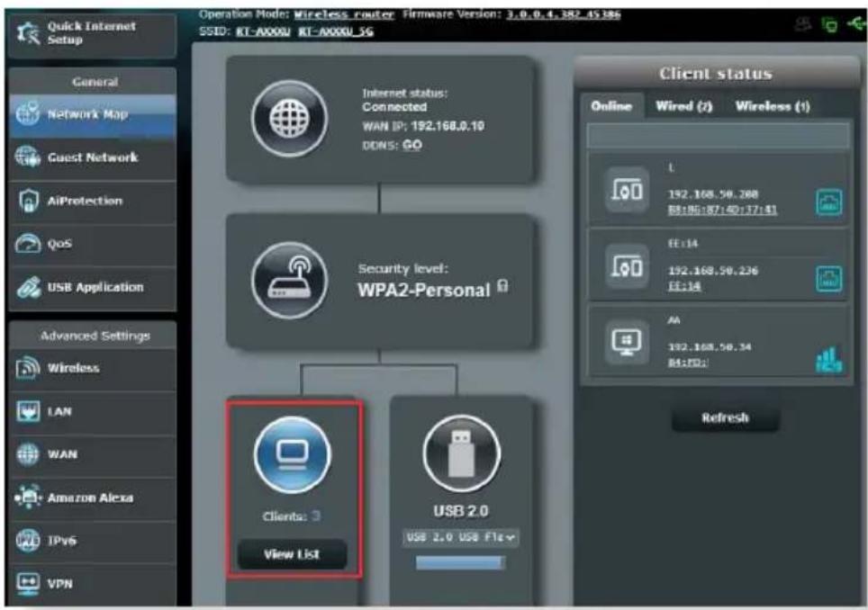Click the Clients: 3 count text

pyautogui.click(x=291, y=516)
